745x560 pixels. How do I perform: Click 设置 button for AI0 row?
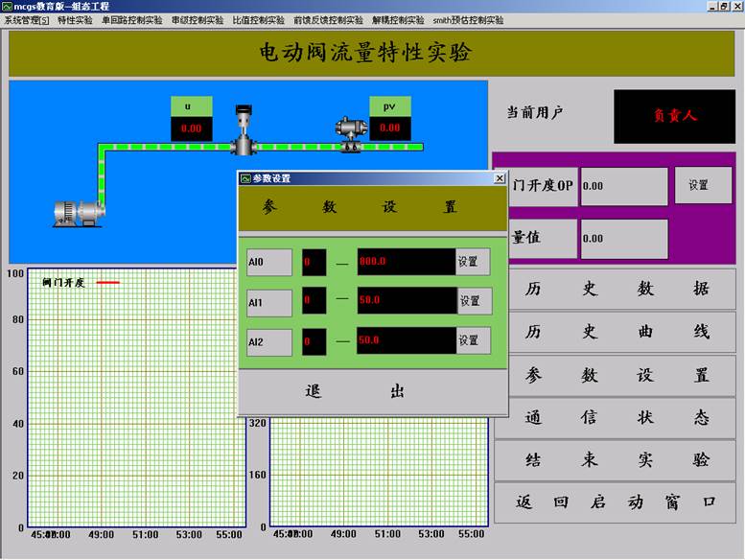(x=472, y=262)
